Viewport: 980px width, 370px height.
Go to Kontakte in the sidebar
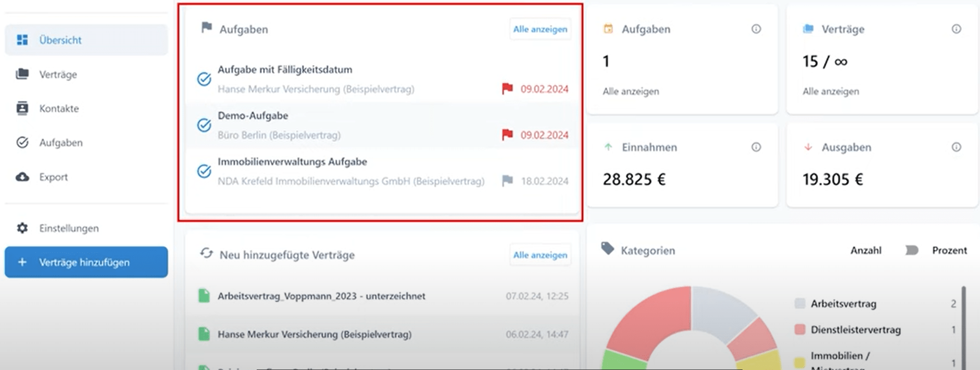pyautogui.click(x=59, y=108)
